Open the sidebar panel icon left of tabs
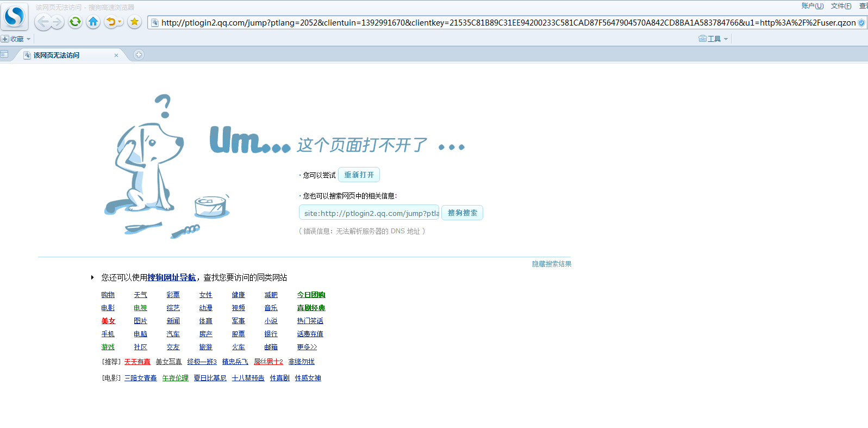 (4, 54)
